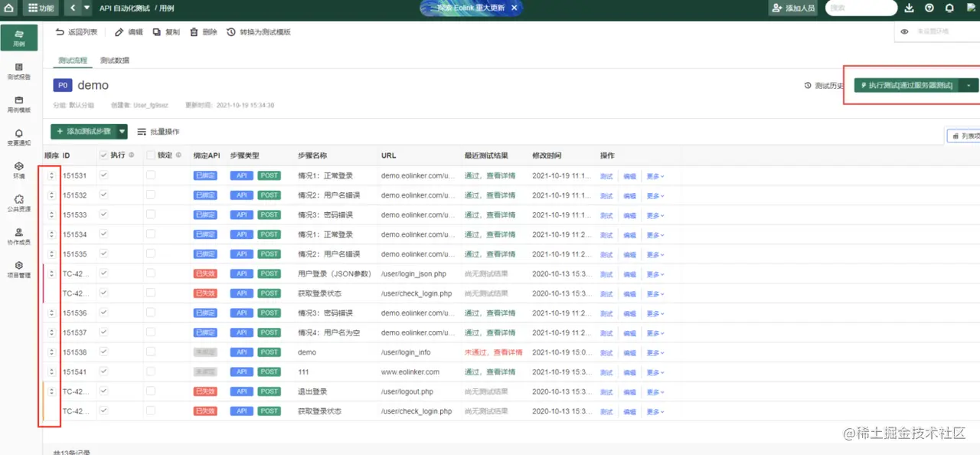Open 批量操作 batch operations
Screen dimensions: 980x455
coord(158,132)
